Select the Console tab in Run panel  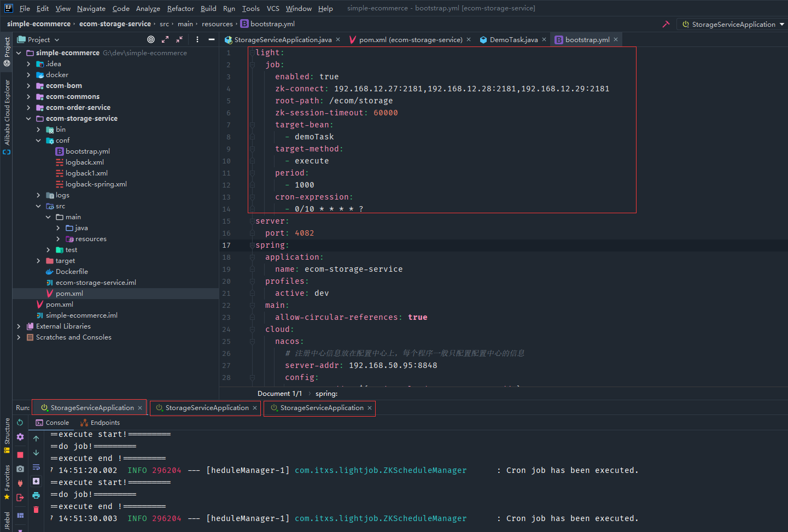pyautogui.click(x=52, y=423)
